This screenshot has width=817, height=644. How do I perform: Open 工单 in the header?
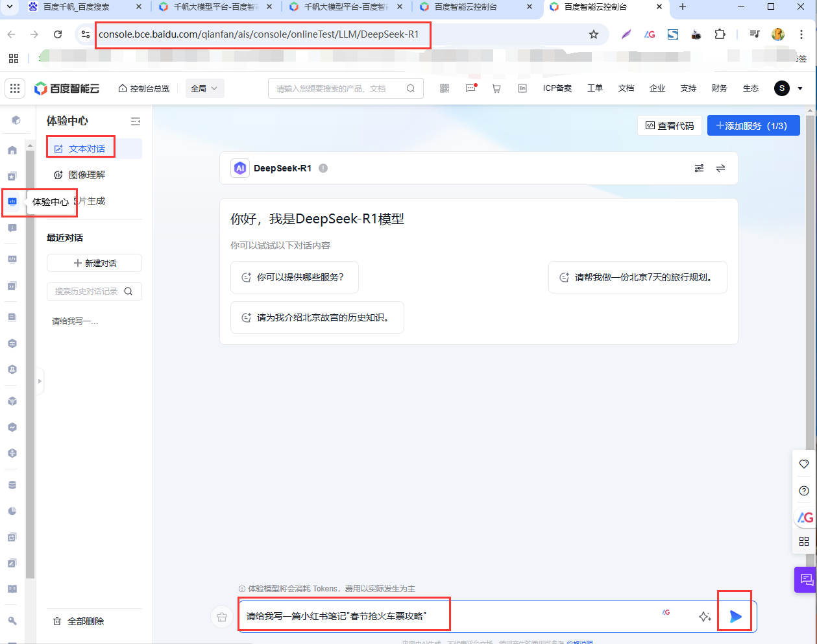(595, 88)
